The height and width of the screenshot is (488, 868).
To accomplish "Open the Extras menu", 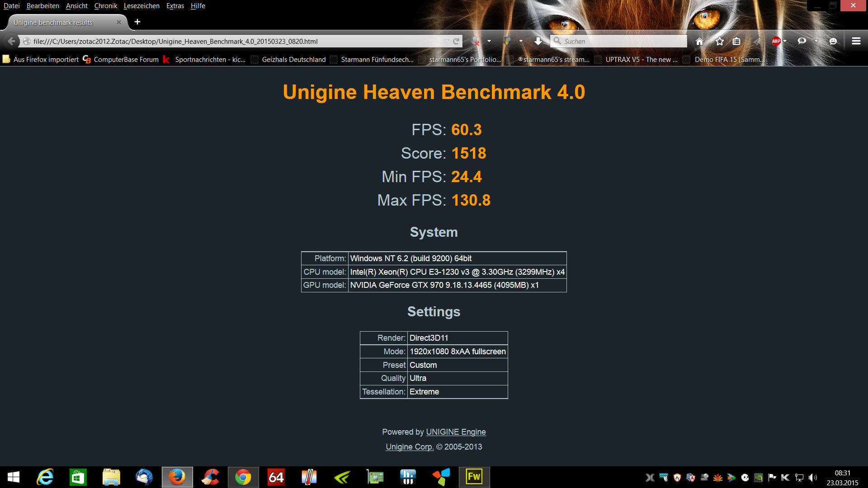I will pos(175,6).
